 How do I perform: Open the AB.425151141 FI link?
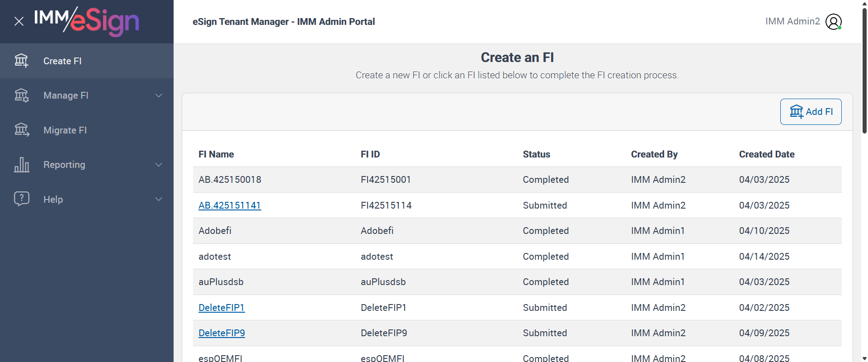[x=230, y=205]
